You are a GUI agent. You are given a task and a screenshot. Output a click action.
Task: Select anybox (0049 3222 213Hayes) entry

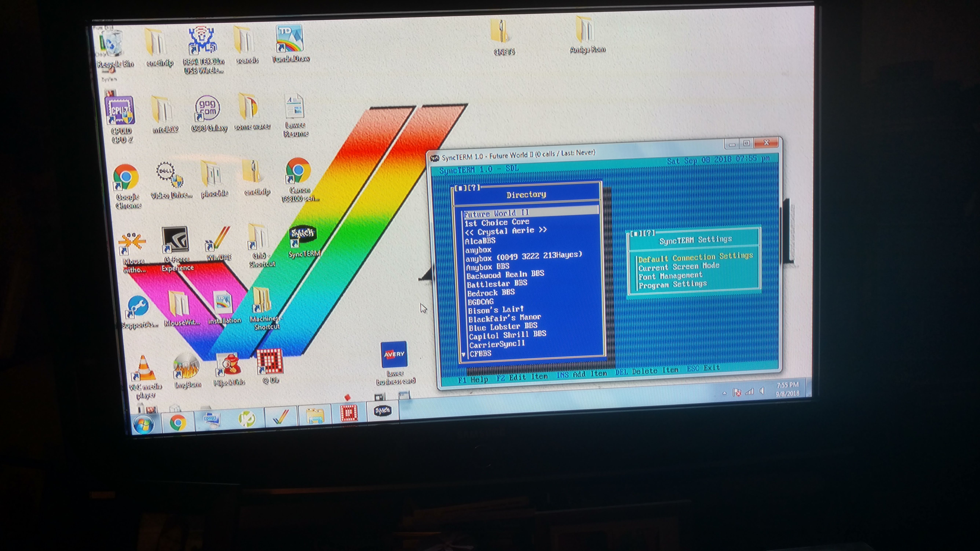tap(524, 257)
